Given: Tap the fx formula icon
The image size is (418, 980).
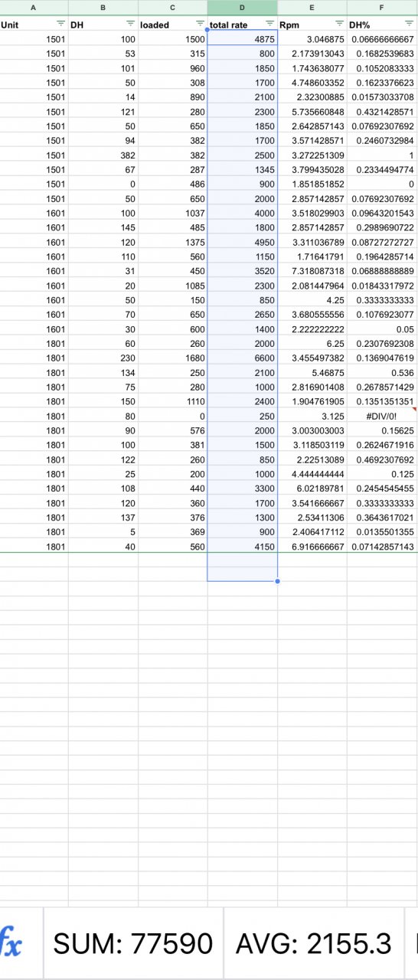Looking at the screenshot, I should tap(11, 943).
